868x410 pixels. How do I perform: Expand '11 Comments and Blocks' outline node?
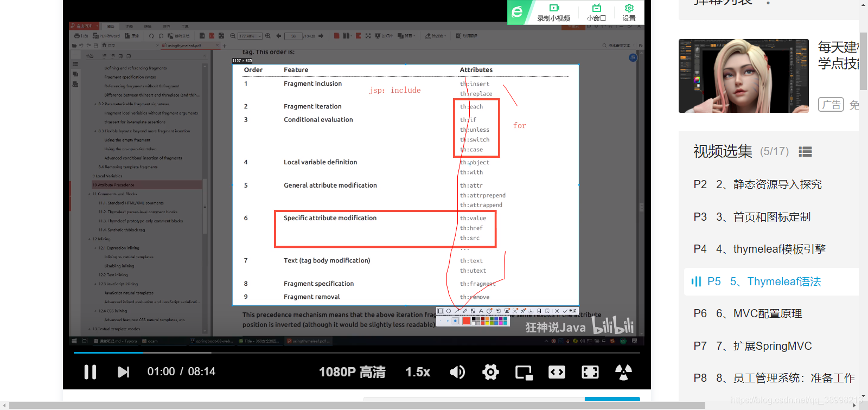pos(90,194)
